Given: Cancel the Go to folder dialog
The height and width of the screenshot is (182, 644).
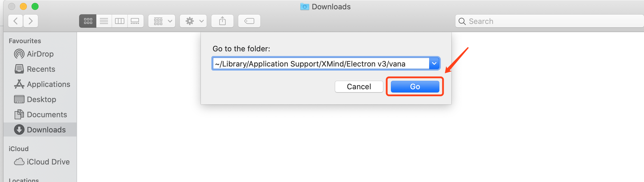Looking at the screenshot, I should point(359,87).
